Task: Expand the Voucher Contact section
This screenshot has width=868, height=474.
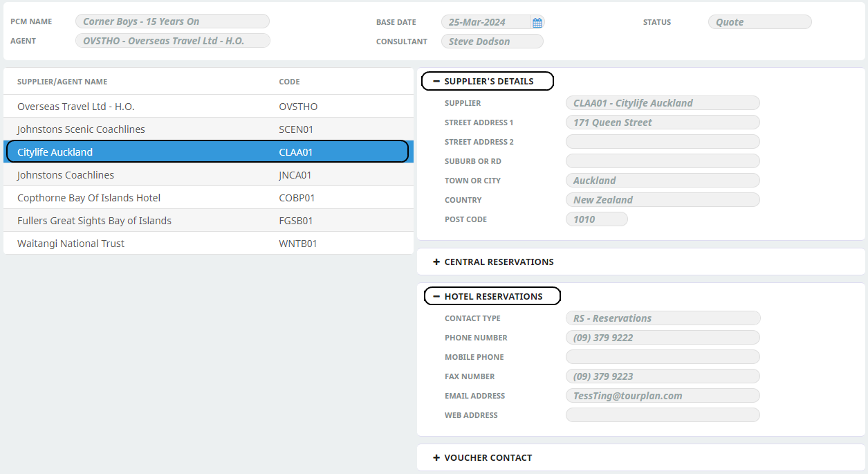Action: (436, 457)
